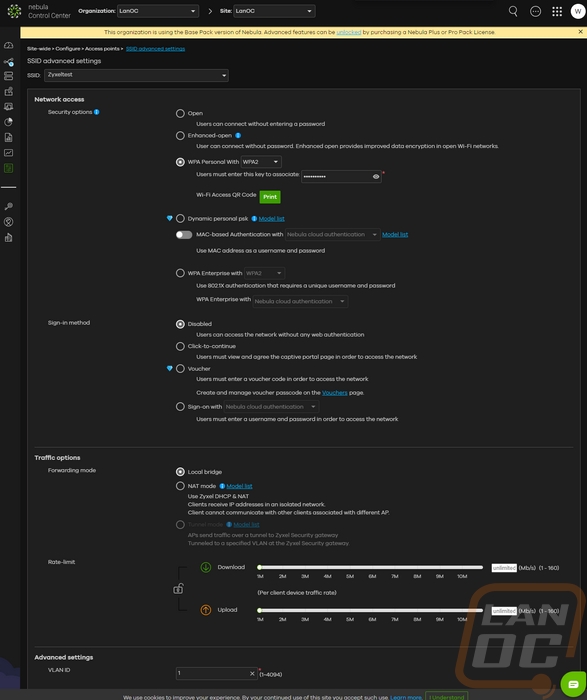Click the Enhanced-open info icon
Viewport: 587px width, 700px height.
(238, 135)
